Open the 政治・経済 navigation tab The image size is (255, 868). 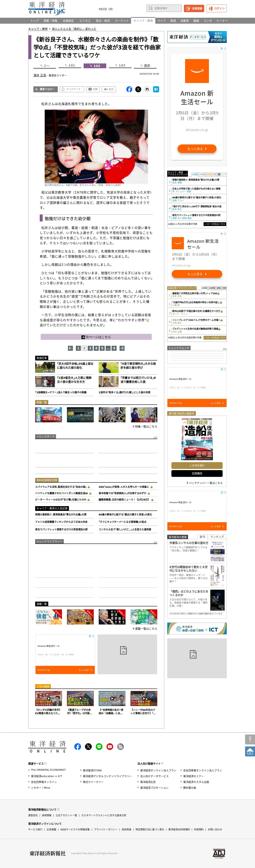103,21
